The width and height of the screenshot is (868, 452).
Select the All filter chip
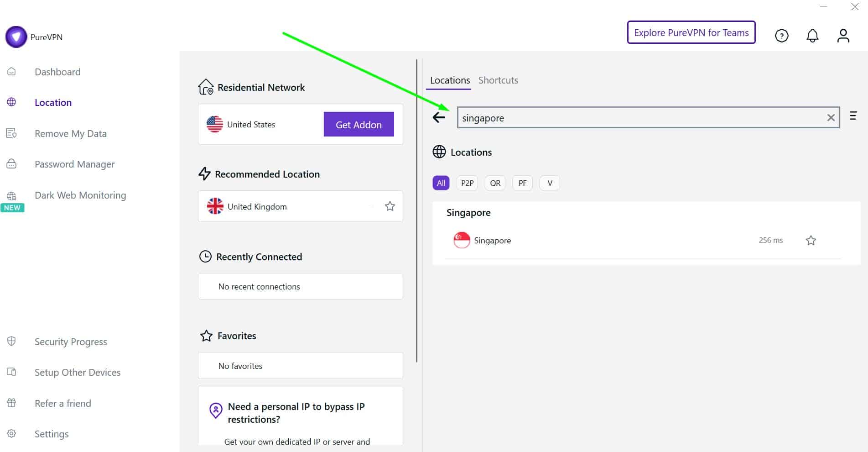coord(441,183)
